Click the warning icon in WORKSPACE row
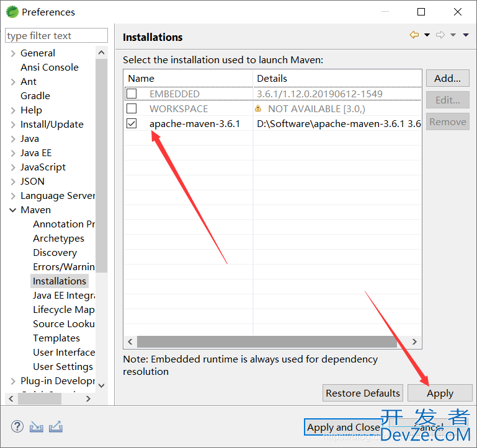The image size is (477, 448). 258,108
